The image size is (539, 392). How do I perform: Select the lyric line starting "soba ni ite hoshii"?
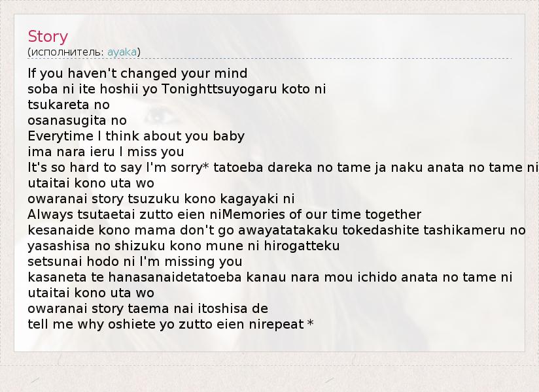177,89
